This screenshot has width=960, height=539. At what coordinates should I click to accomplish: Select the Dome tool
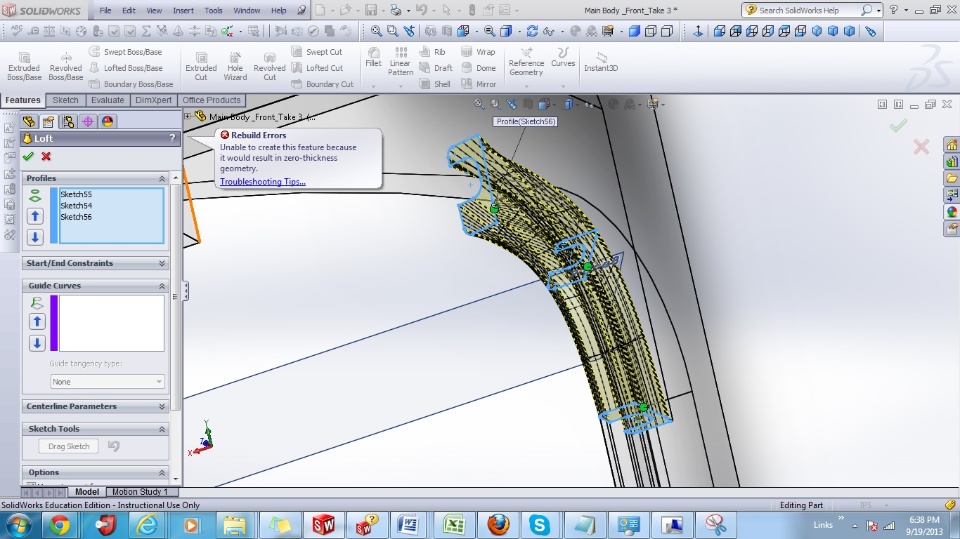point(478,68)
